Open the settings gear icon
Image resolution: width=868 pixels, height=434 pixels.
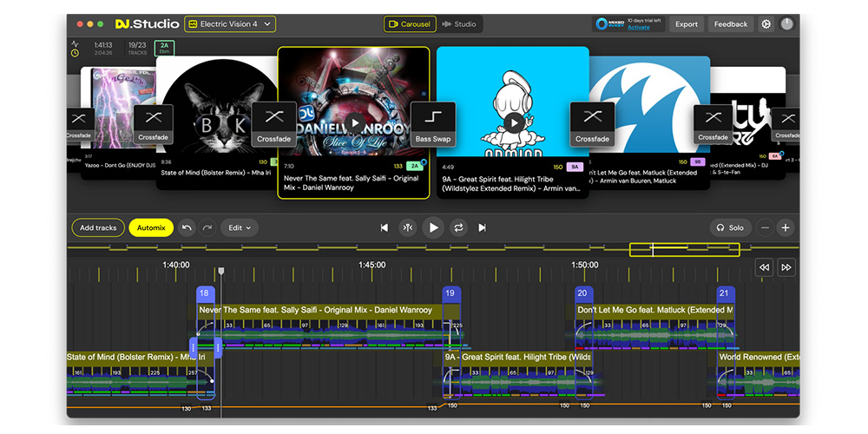[x=766, y=24]
